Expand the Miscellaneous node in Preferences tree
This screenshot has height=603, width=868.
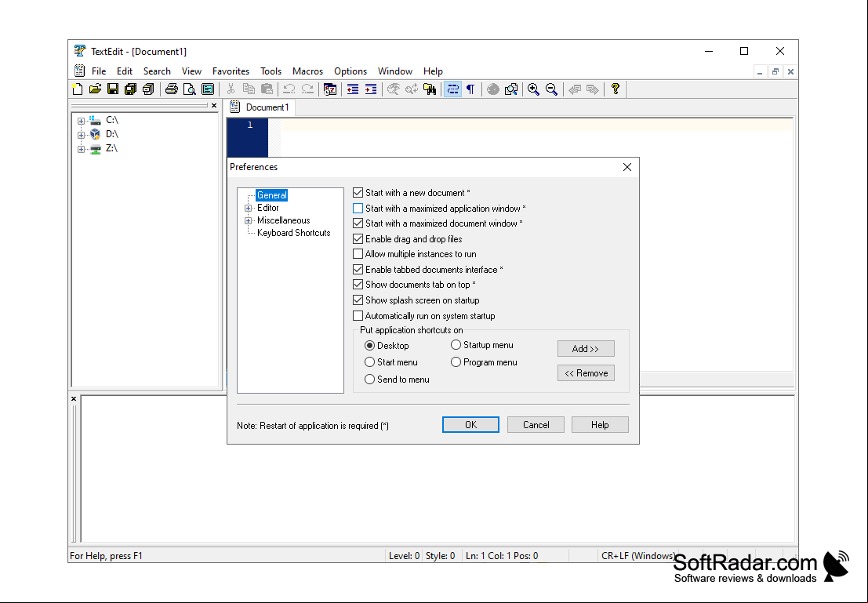coord(248,220)
